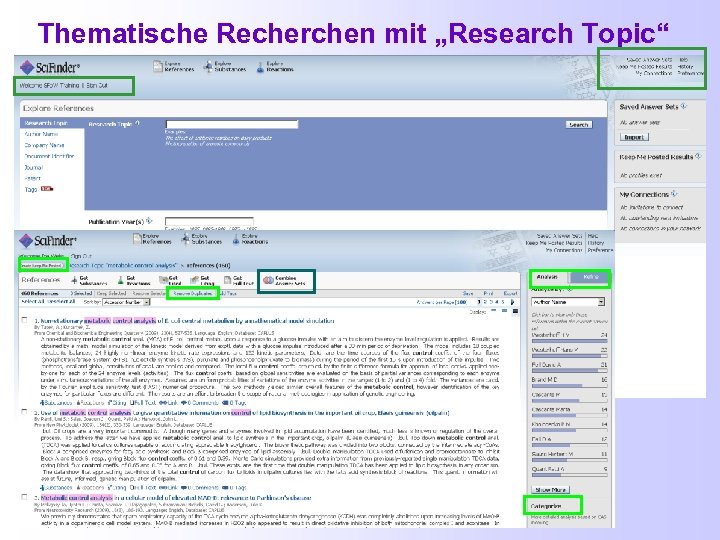Screen dimensions: 720x540
Task: Select Company Name in Explore References menu
Action: [45, 145]
